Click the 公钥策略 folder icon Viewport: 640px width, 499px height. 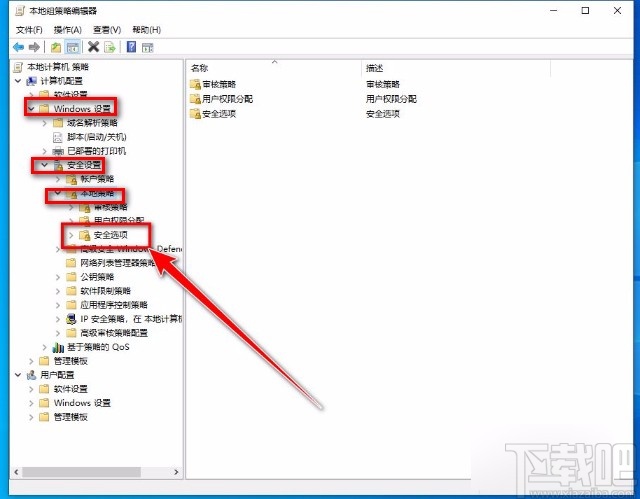pyautogui.click(x=71, y=277)
